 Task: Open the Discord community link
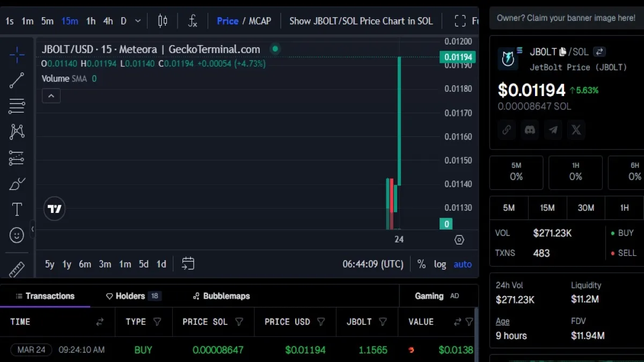(x=530, y=130)
